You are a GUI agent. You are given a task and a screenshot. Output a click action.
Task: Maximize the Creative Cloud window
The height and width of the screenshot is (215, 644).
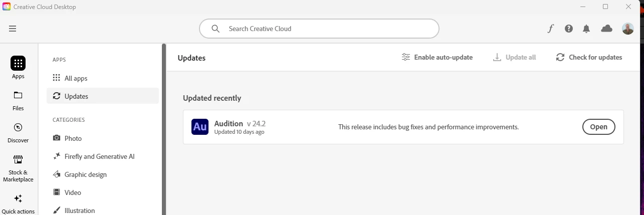coord(605,7)
